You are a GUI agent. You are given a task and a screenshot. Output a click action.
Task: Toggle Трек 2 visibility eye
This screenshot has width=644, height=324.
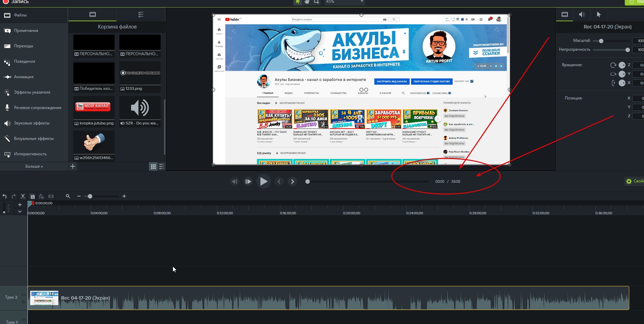[x=23, y=295]
